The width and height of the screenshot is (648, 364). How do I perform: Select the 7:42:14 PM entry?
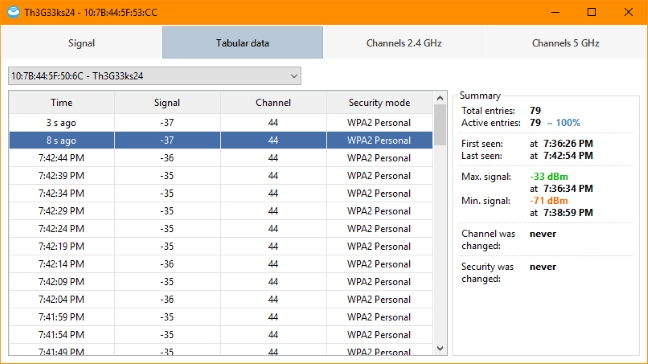tap(221, 264)
